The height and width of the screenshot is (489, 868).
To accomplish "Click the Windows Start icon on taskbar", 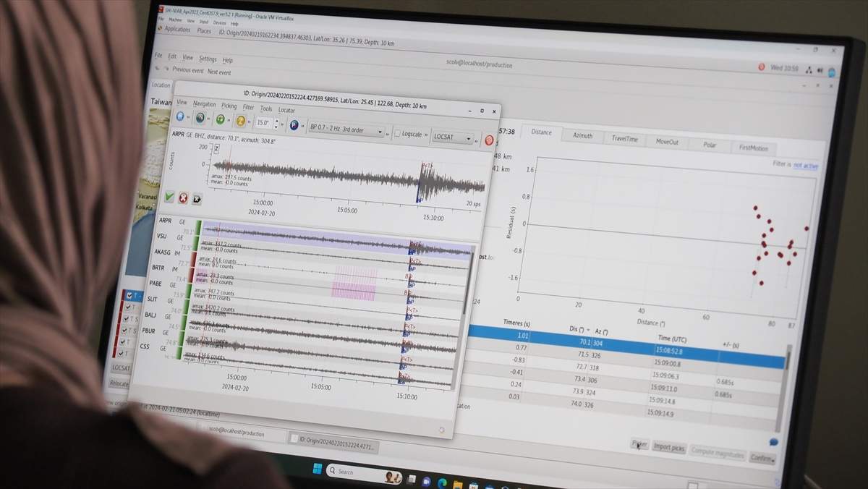I will (x=317, y=469).
